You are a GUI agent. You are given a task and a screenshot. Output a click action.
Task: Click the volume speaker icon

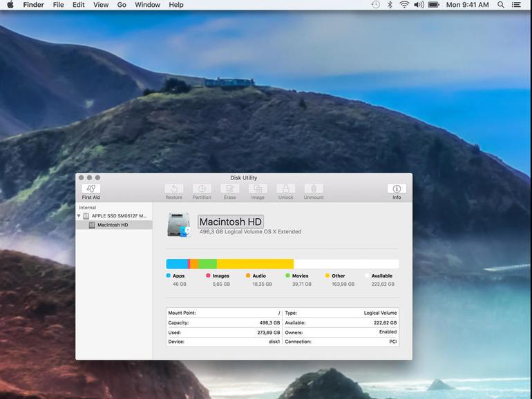click(x=419, y=5)
